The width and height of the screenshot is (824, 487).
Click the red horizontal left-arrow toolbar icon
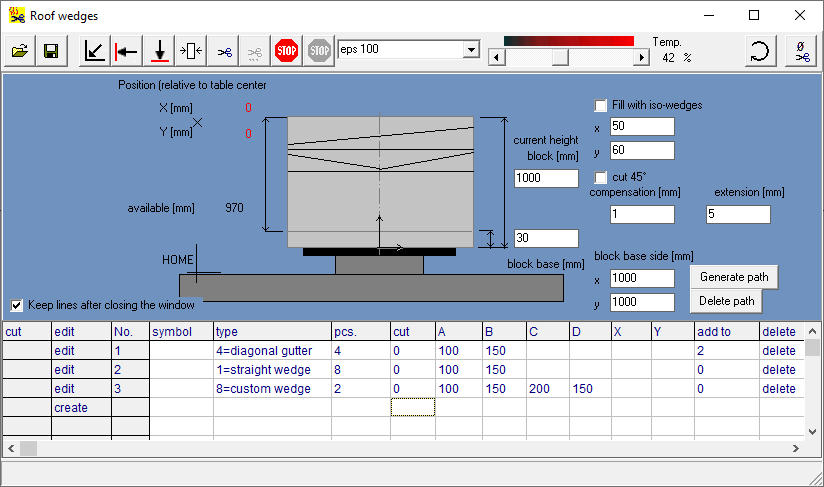click(126, 50)
